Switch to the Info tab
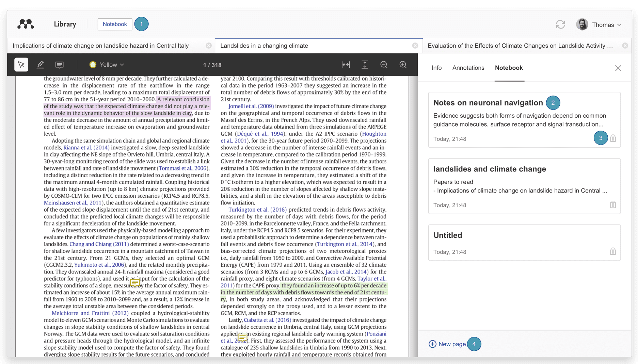 click(x=436, y=68)
